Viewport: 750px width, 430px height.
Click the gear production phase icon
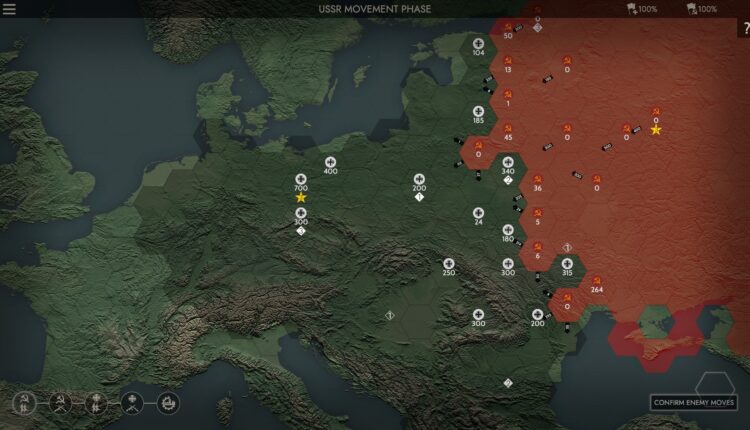coord(168,403)
